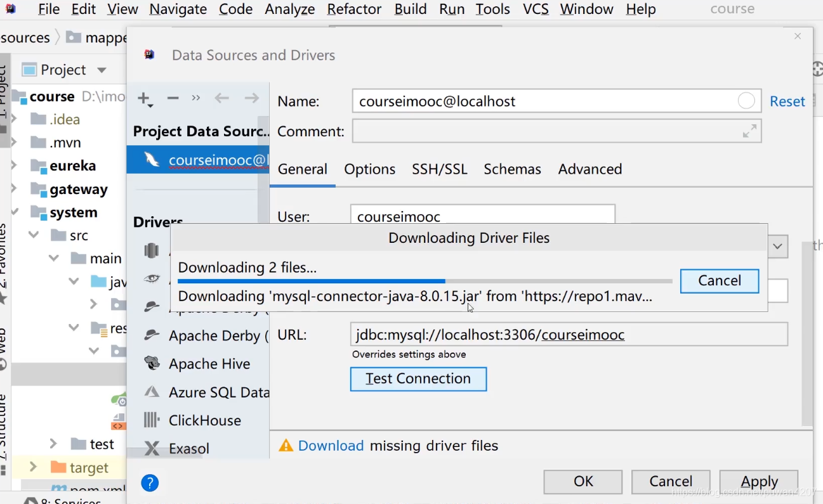
Task: Expand the eureka module
Action: click(14, 165)
